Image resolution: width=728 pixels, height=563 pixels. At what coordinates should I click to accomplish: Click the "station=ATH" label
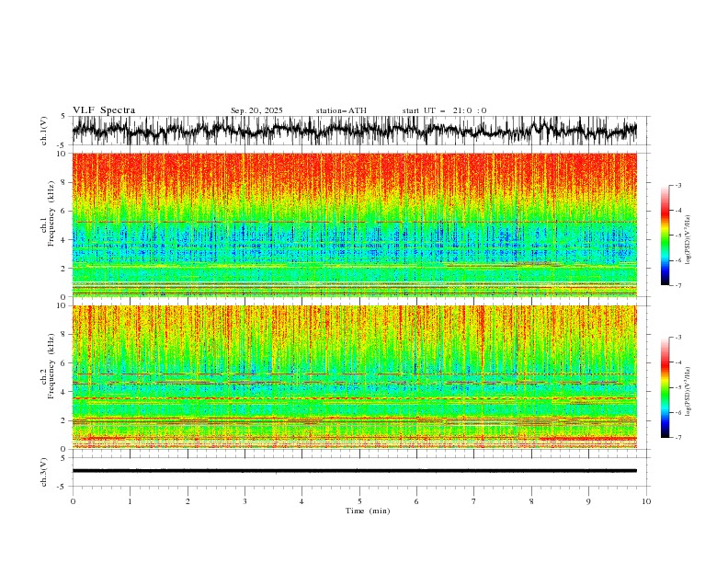[x=341, y=110]
